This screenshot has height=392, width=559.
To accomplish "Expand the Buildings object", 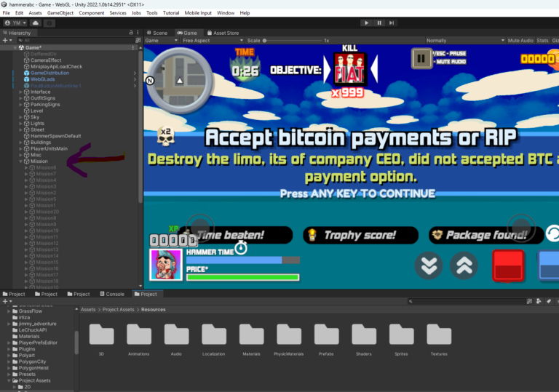I will (x=20, y=143).
